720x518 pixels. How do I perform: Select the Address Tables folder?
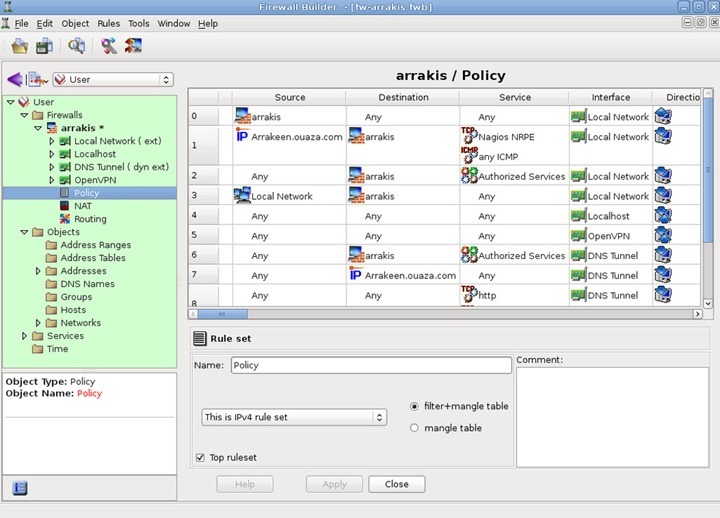(x=93, y=258)
